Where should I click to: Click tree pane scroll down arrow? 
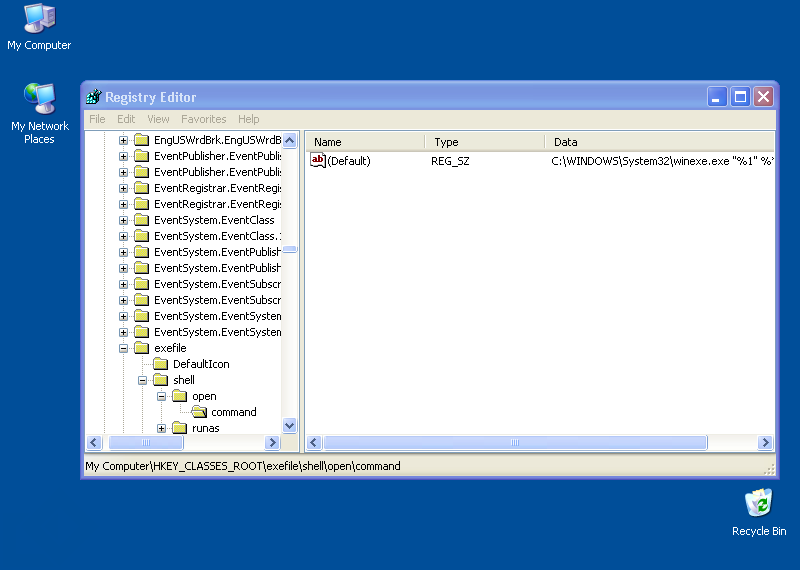(x=290, y=426)
